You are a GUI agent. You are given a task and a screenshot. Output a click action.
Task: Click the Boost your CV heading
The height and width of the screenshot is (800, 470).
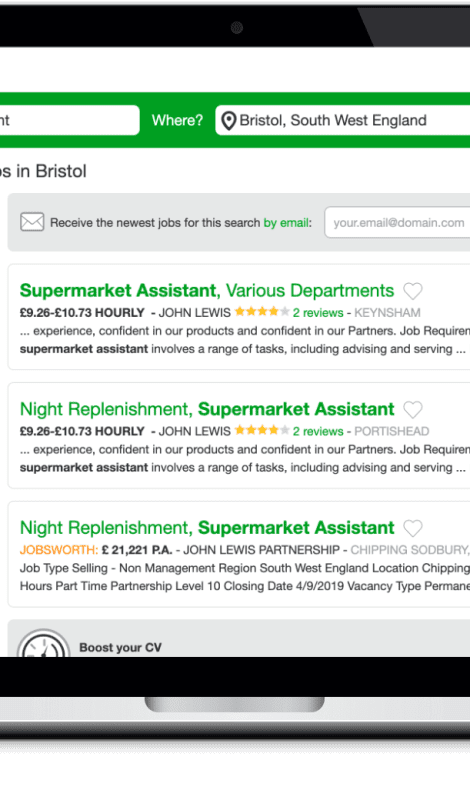(x=120, y=647)
